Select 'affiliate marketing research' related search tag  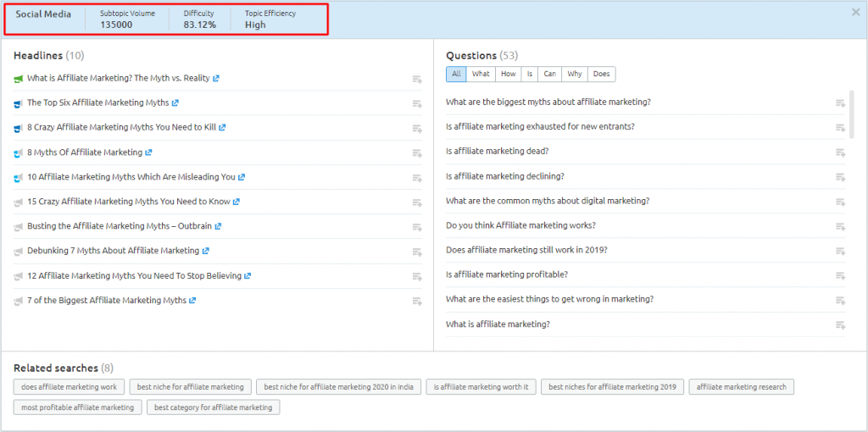coord(741,386)
